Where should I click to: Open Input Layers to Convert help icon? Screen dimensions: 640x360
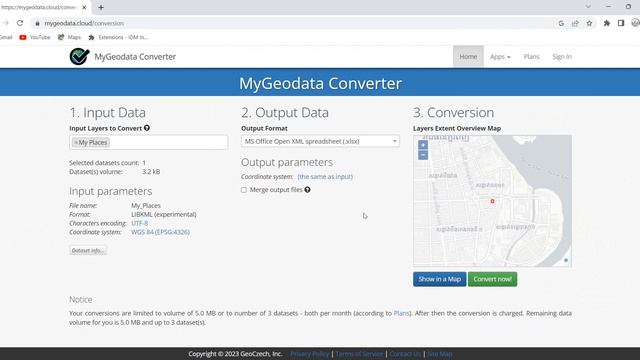147,128
